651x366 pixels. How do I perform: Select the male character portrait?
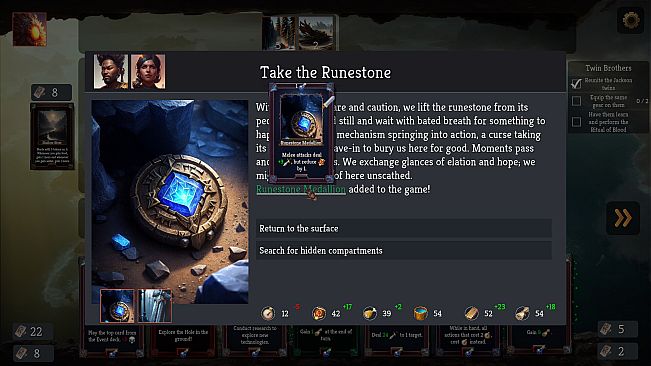[111, 71]
